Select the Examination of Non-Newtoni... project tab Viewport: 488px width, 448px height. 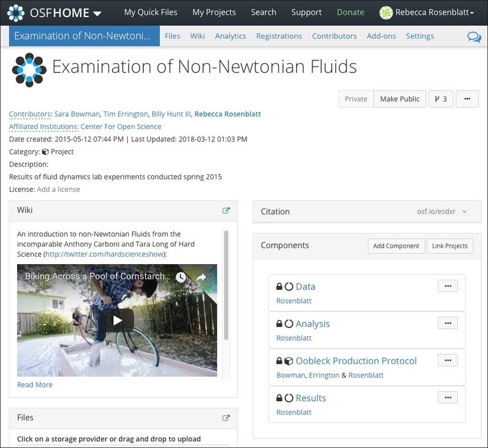pos(84,36)
